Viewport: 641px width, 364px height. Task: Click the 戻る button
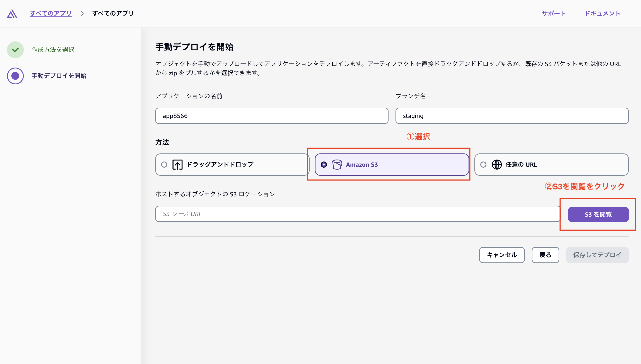pos(545,255)
